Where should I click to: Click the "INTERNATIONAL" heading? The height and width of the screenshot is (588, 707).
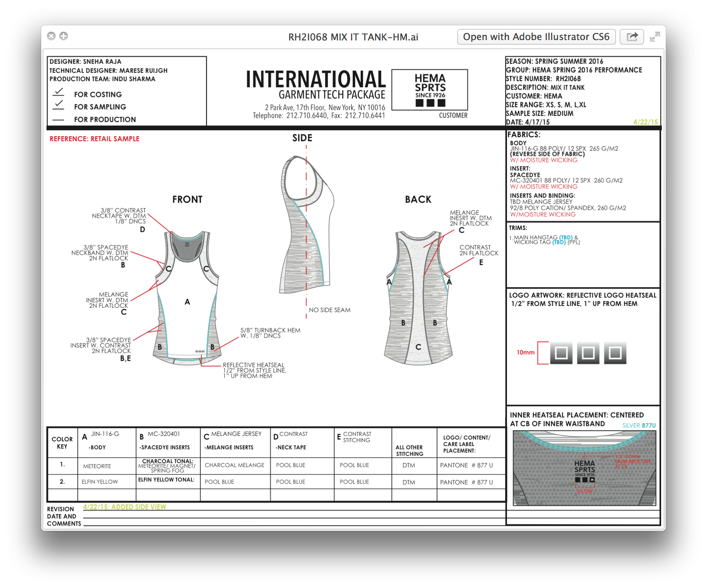coord(316,79)
